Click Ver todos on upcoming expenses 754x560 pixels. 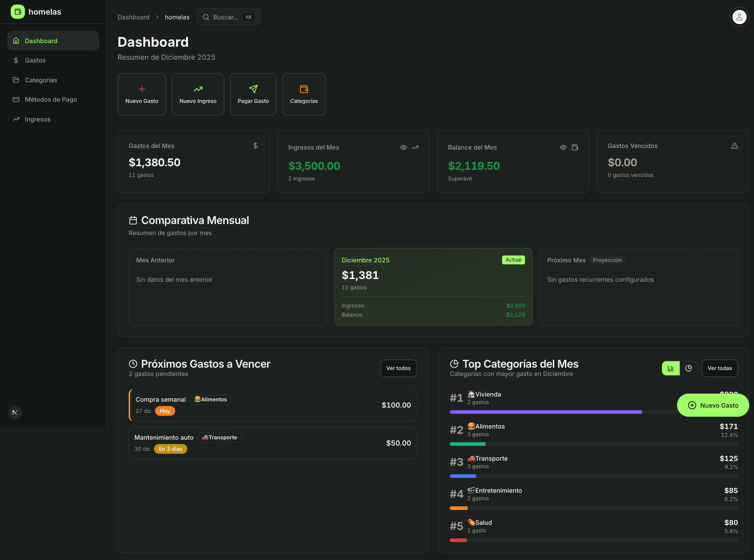tap(398, 368)
